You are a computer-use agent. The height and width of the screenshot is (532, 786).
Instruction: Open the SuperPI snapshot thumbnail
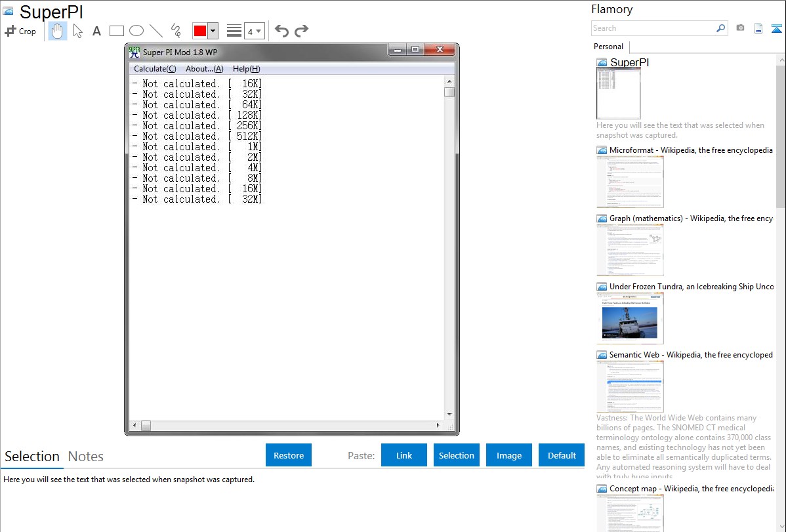(618, 92)
